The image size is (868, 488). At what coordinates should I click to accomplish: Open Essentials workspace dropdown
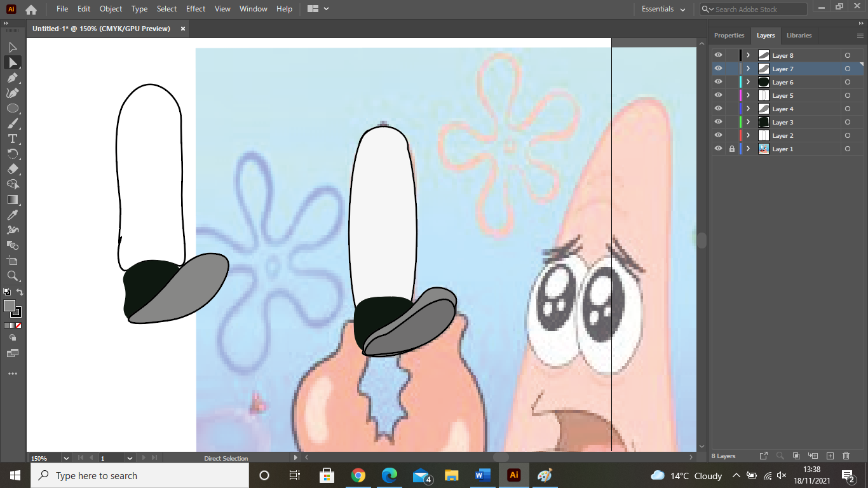pyautogui.click(x=663, y=10)
